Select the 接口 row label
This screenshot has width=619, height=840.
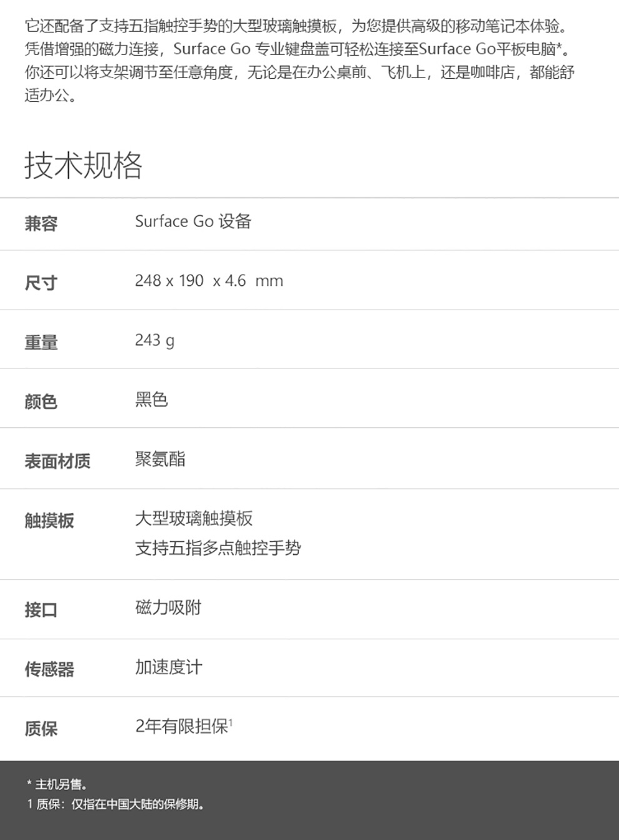tap(41, 610)
